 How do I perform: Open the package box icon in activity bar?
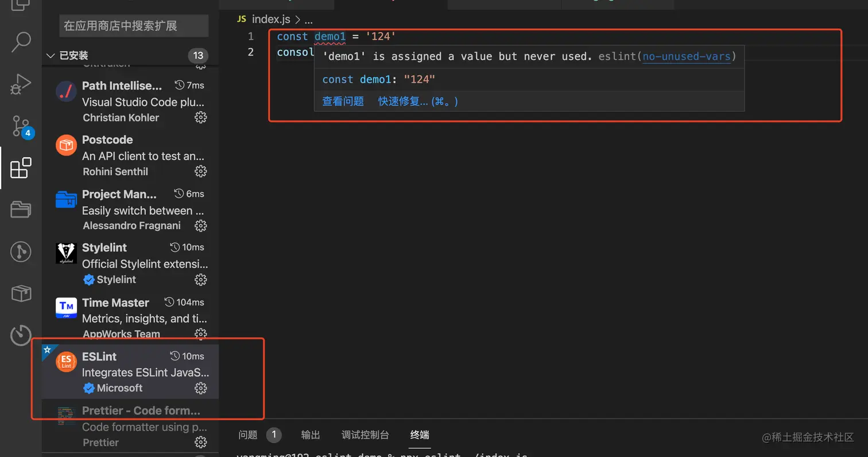pyautogui.click(x=21, y=293)
